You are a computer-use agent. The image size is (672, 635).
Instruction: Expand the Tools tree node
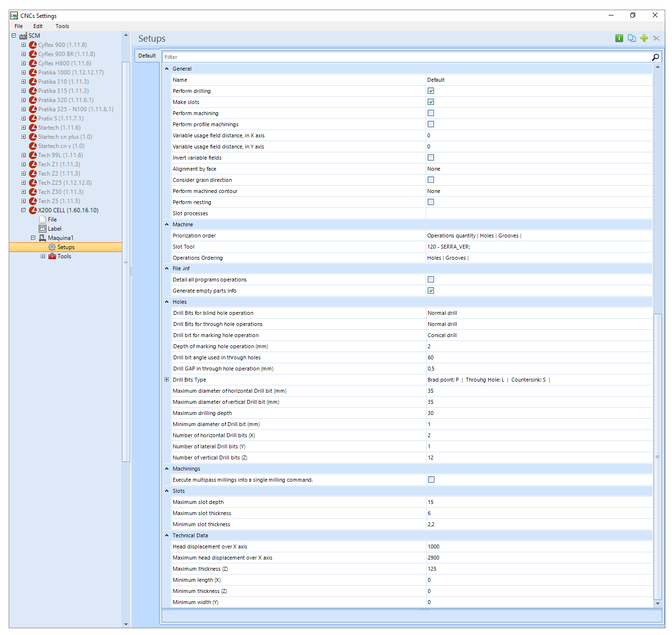pos(43,256)
